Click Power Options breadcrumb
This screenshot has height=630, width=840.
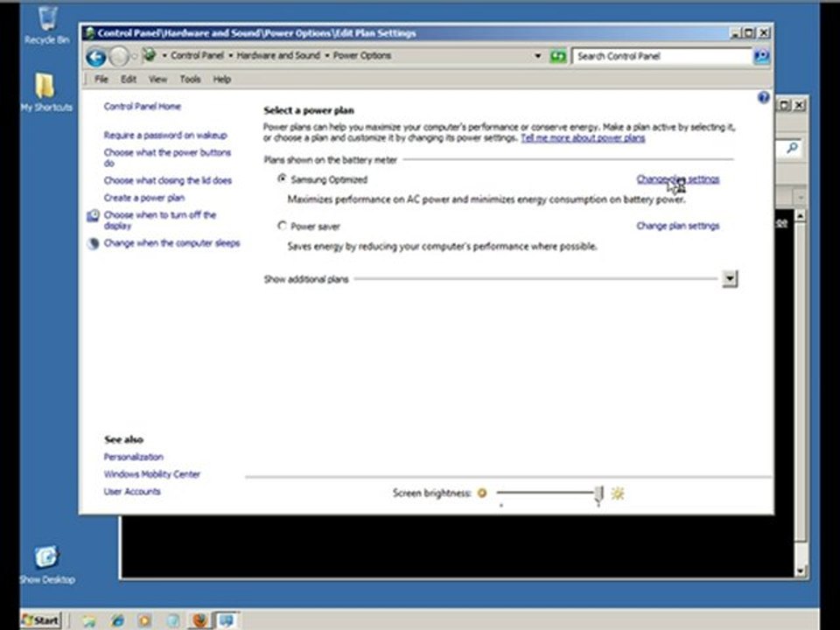pos(362,55)
